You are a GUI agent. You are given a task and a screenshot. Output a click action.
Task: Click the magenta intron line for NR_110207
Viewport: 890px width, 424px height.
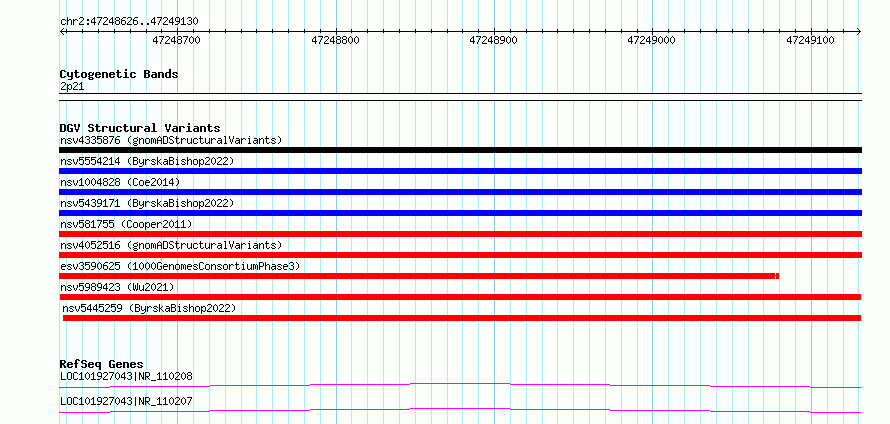[460, 410]
